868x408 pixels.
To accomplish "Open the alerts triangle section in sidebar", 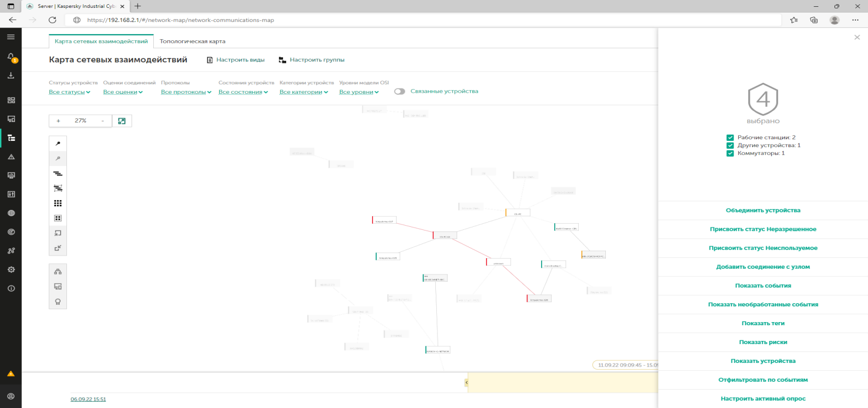I will [11, 157].
